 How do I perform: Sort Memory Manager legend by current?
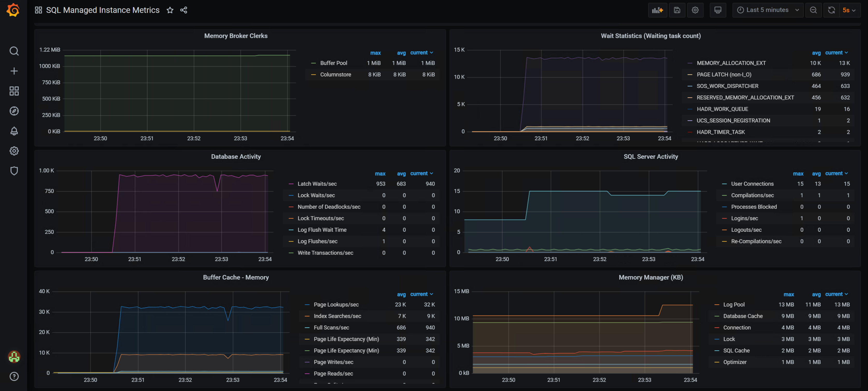(836, 294)
